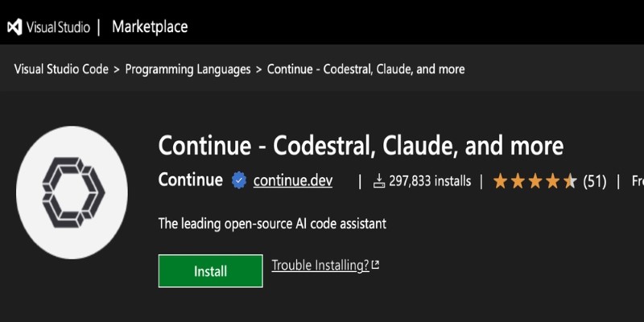This screenshot has width=644, height=322.
Task: Click the third orange rating star
Action: pyautogui.click(x=535, y=180)
